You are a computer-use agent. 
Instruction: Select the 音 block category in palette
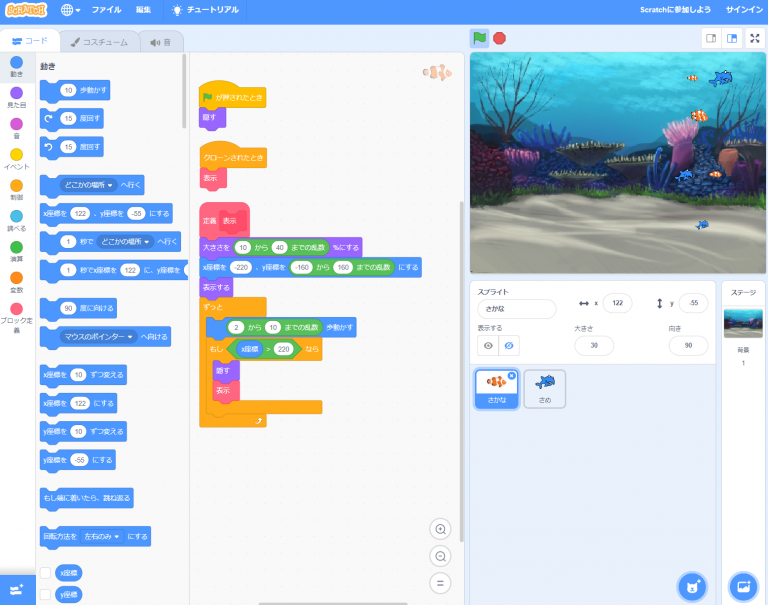click(x=17, y=128)
